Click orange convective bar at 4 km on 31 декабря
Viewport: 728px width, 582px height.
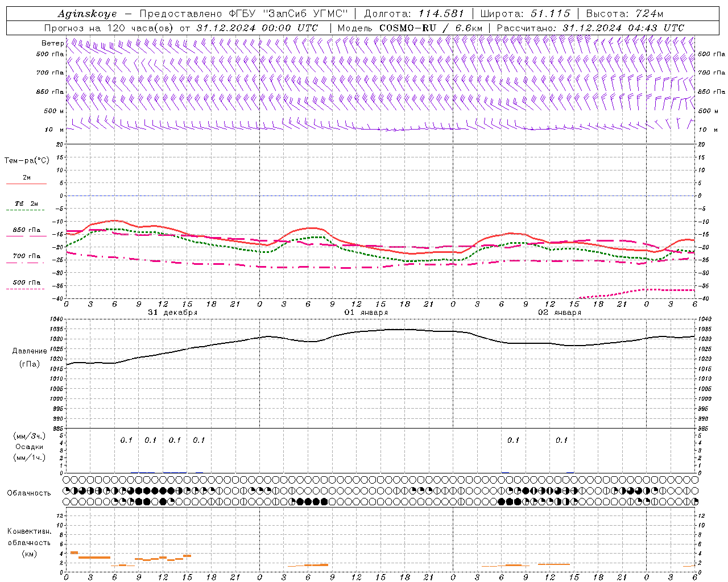(74, 552)
